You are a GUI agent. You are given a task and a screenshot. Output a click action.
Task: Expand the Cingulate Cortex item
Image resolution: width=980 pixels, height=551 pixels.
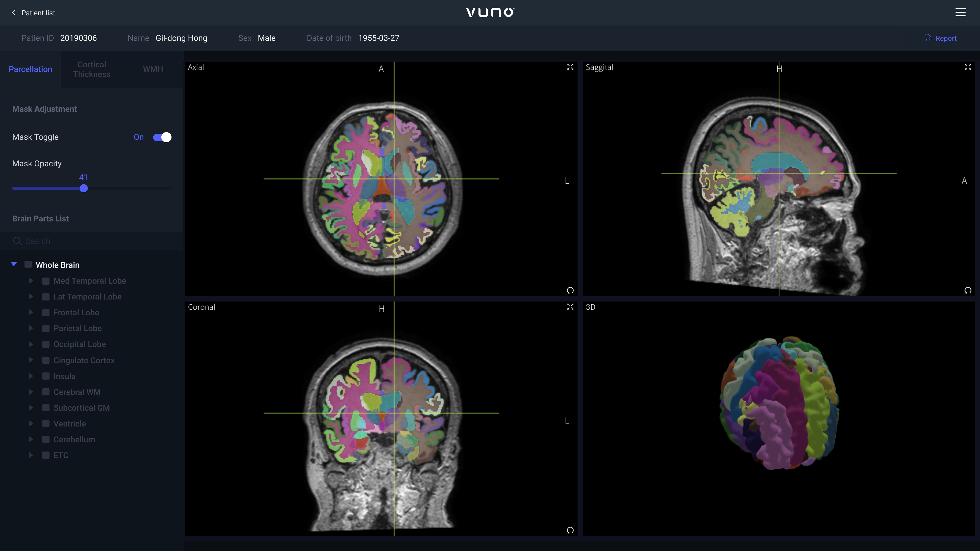tap(31, 360)
